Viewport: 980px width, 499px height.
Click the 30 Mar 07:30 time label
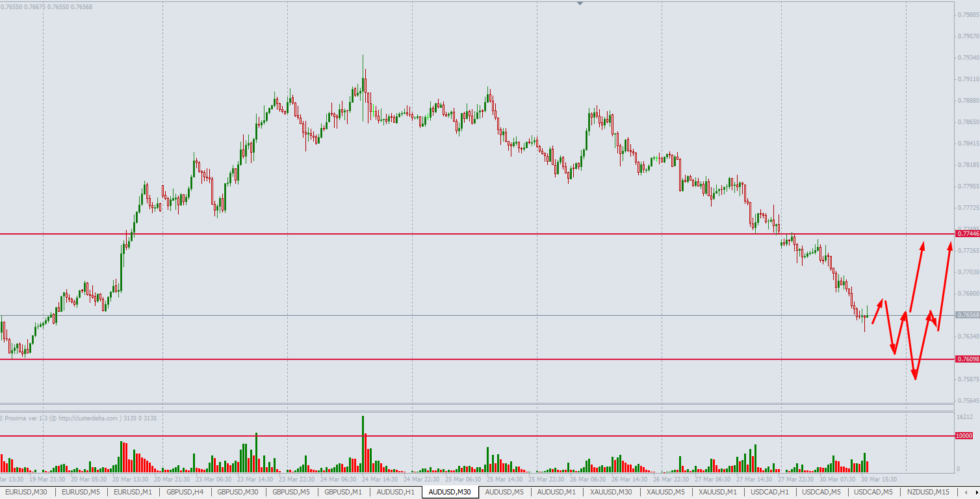837,480
